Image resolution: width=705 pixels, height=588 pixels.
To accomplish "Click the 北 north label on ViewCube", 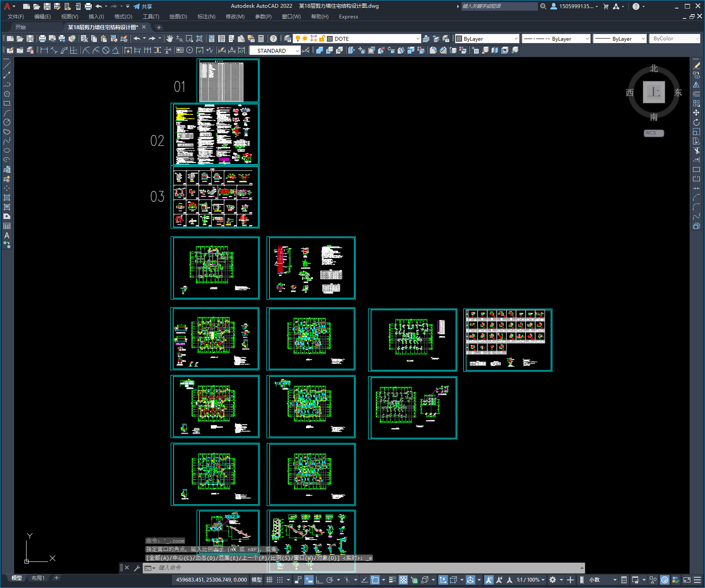I will click(x=654, y=69).
